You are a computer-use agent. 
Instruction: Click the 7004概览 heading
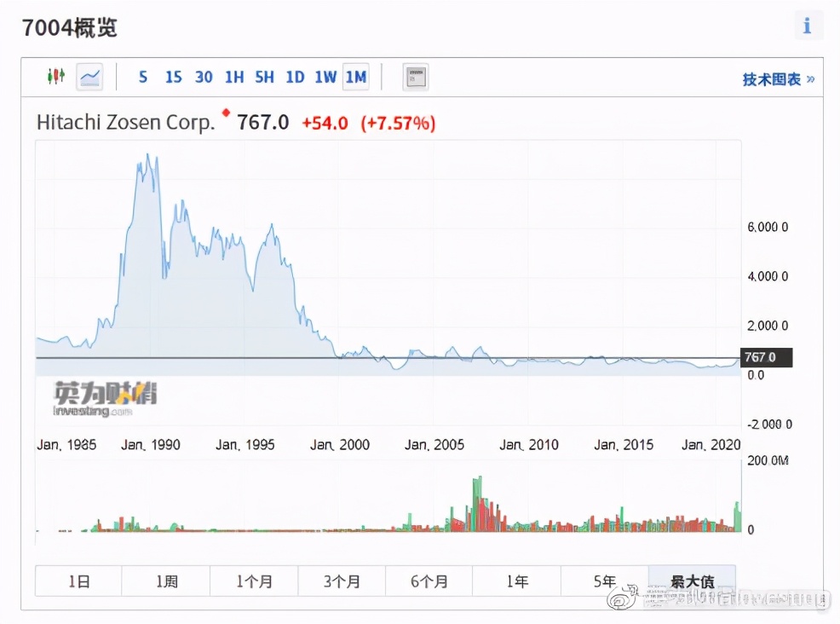tap(70, 28)
